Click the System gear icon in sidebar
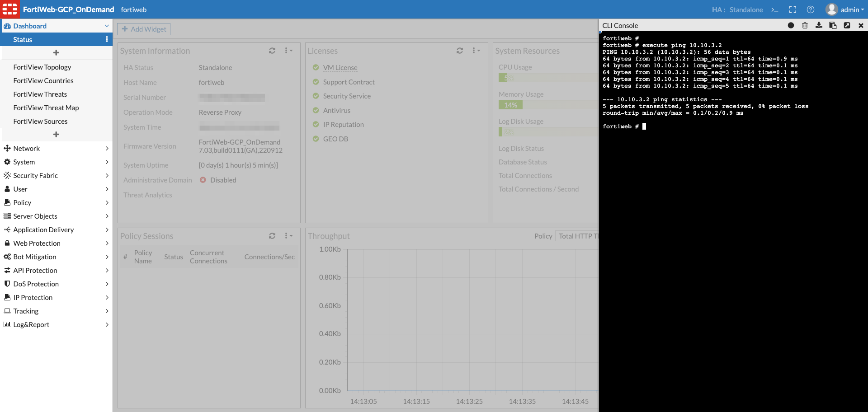Image resolution: width=868 pixels, height=412 pixels. coord(7,162)
